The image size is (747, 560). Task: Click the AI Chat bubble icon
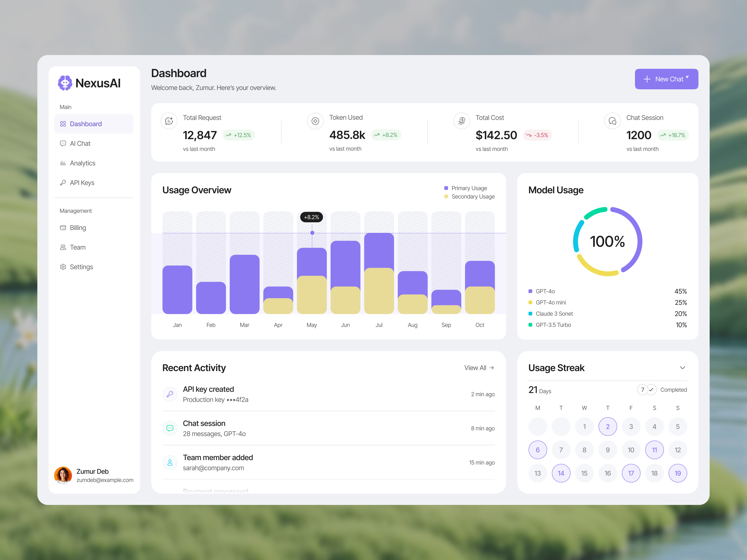pos(63,143)
